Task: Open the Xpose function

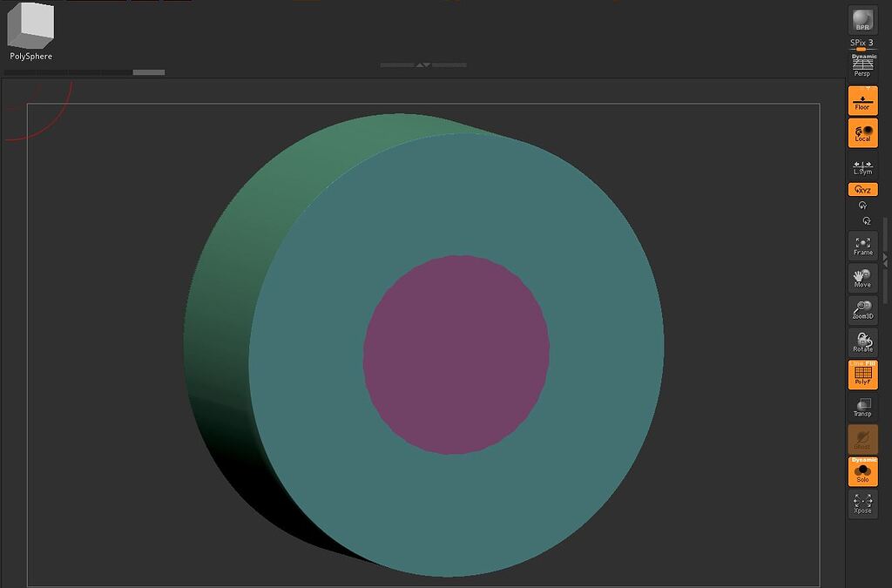Action: (862, 503)
